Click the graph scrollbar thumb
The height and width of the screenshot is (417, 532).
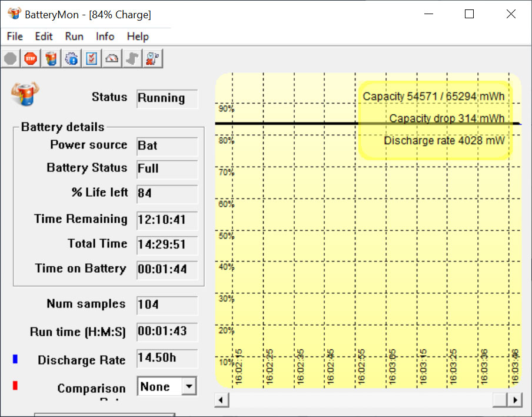(x=500, y=400)
